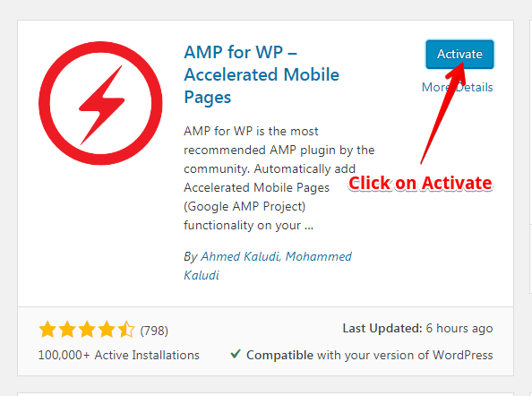Click the Last Updated 6 hours ago text
Screen dimensions: 532x396
pos(417,328)
